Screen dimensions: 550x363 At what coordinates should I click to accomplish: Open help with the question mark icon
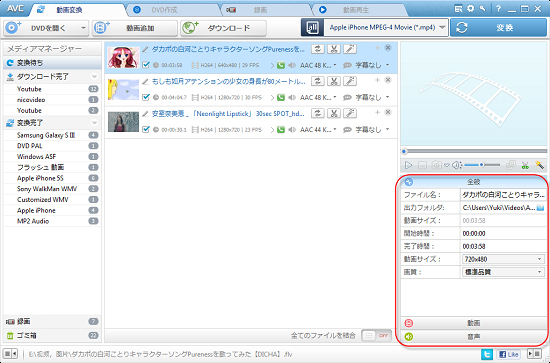(498, 9)
